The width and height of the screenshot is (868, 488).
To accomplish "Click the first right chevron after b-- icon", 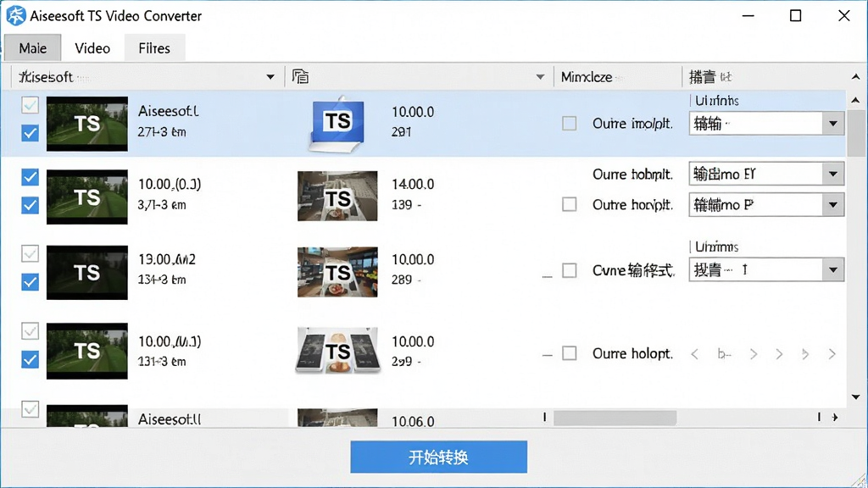I will click(x=754, y=354).
